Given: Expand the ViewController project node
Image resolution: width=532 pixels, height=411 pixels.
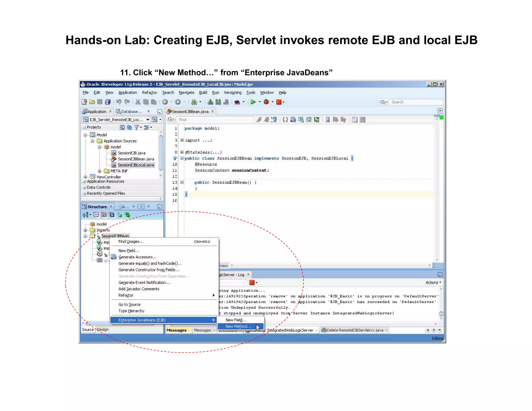Looking at the screenshot, I should pos(85,177).
